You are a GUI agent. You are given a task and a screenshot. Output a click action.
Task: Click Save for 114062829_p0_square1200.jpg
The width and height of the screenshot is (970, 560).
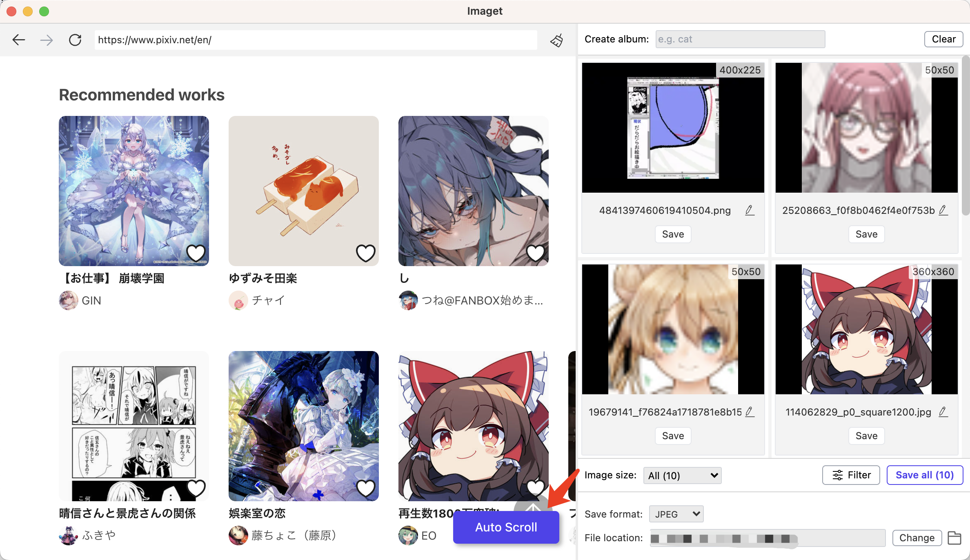tap(866, 436)
